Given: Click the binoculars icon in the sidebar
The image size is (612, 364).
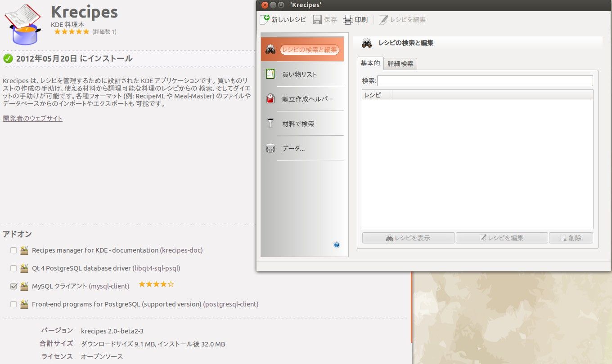Looking at the screenshot, I should [x=270, y=50].
